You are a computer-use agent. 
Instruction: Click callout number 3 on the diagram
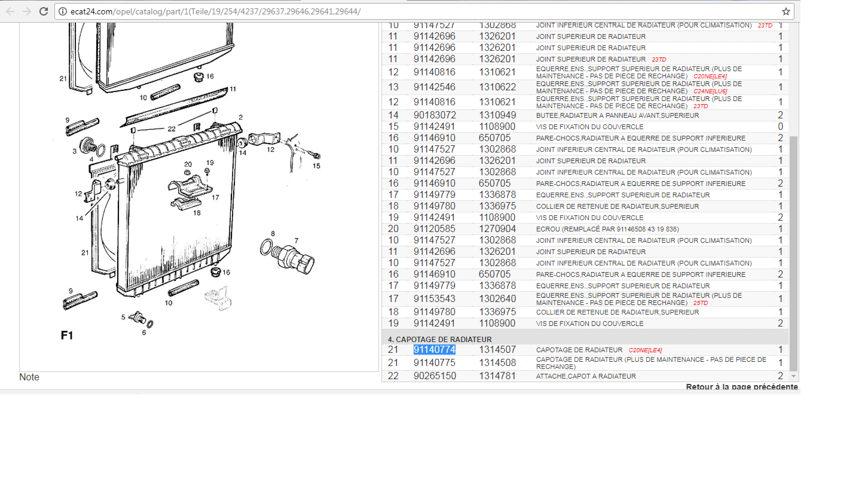(x=74, y=151)
